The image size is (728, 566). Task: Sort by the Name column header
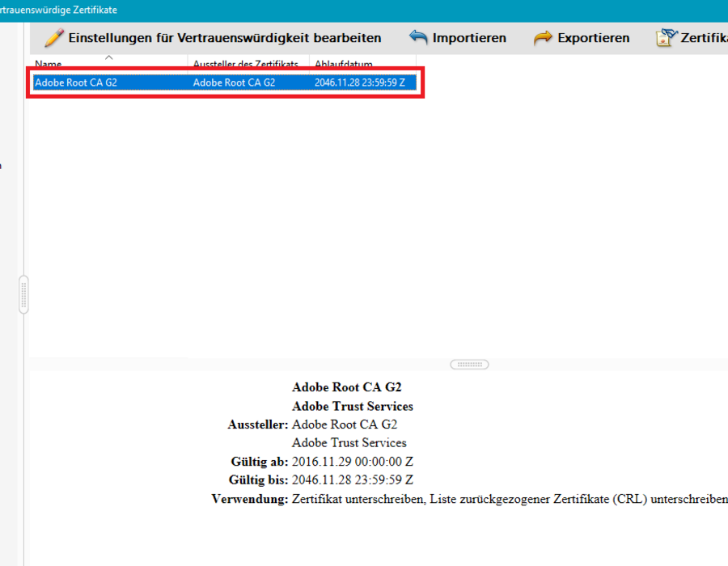[x=49, y=64]
